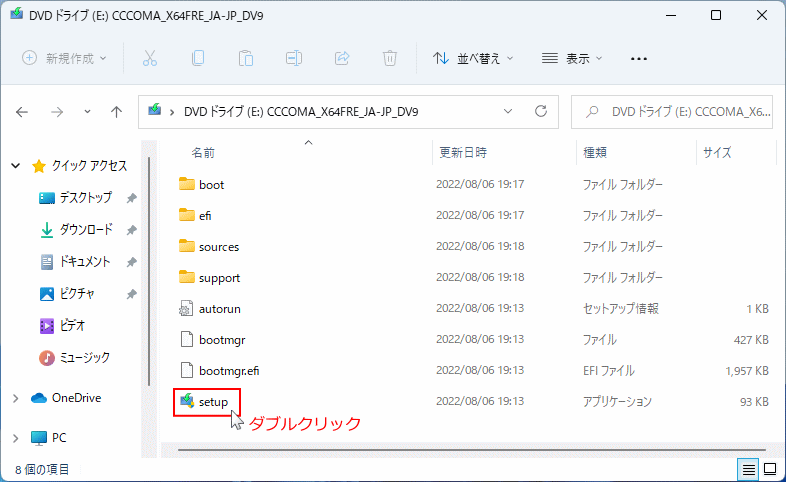This screenshot has width=786, height=482.
Task: Open the 表示 view dropdown
Action: pos(571,59)
